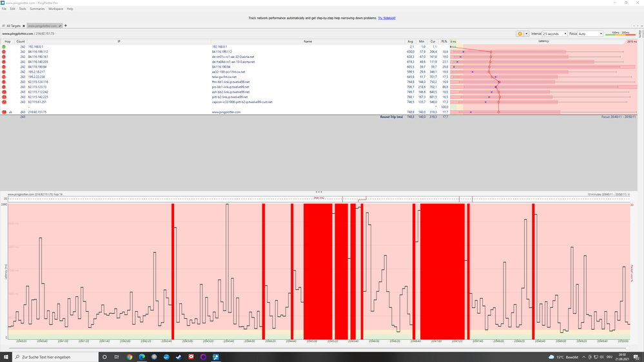The width and height of the screenshot is (644, 362).
Task: Open Google Chrome from the taskbar
Action: (130, 357)
